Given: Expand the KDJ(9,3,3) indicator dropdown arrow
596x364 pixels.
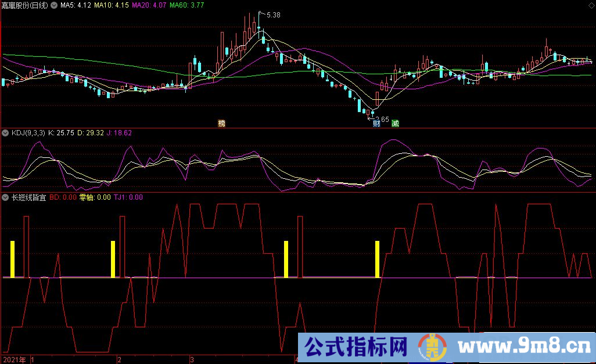Looking at the screenshot, I should [x=5, y=133].
